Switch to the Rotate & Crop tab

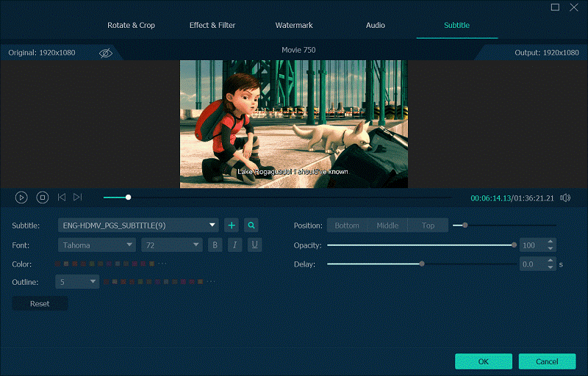coord(132,25)
